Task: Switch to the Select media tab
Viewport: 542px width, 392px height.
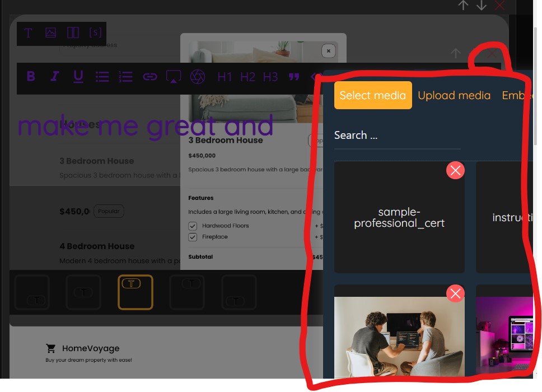Action: point(373,95)
